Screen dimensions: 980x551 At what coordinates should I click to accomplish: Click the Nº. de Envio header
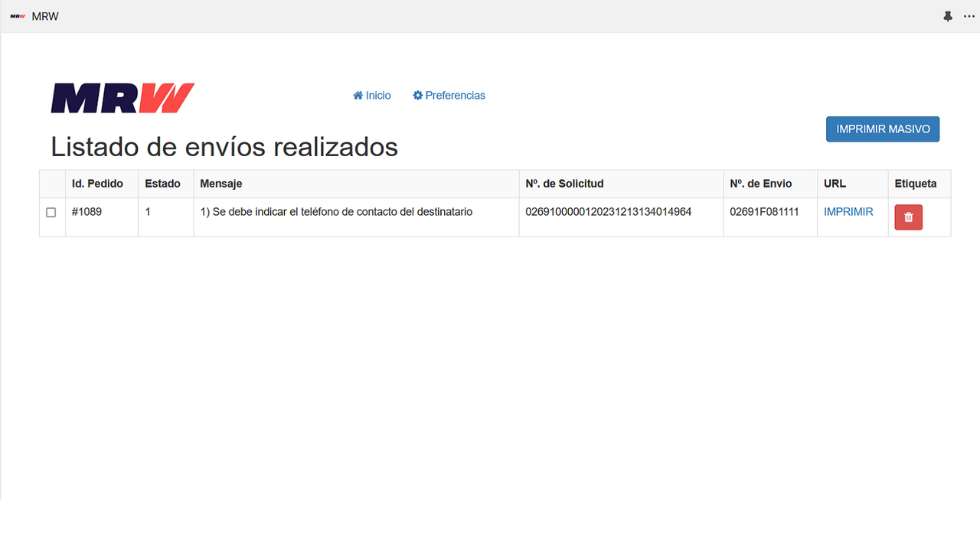(761, 184)
